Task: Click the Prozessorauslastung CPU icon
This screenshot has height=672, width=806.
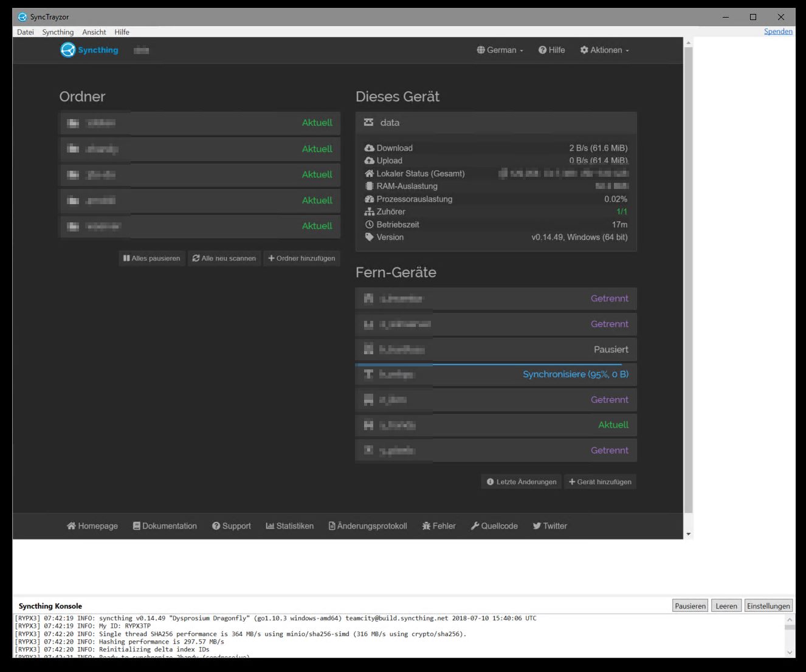Action: click(370, 199)
